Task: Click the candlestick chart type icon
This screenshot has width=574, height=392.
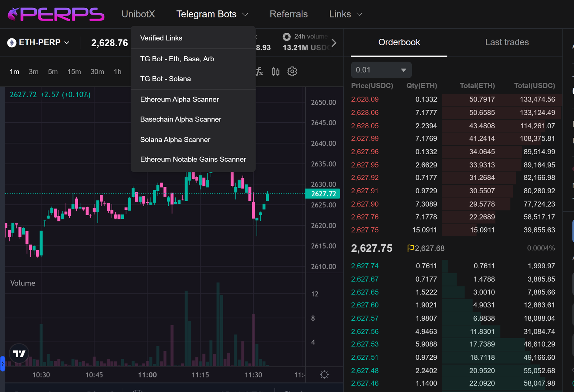Action: click(276, 71)
